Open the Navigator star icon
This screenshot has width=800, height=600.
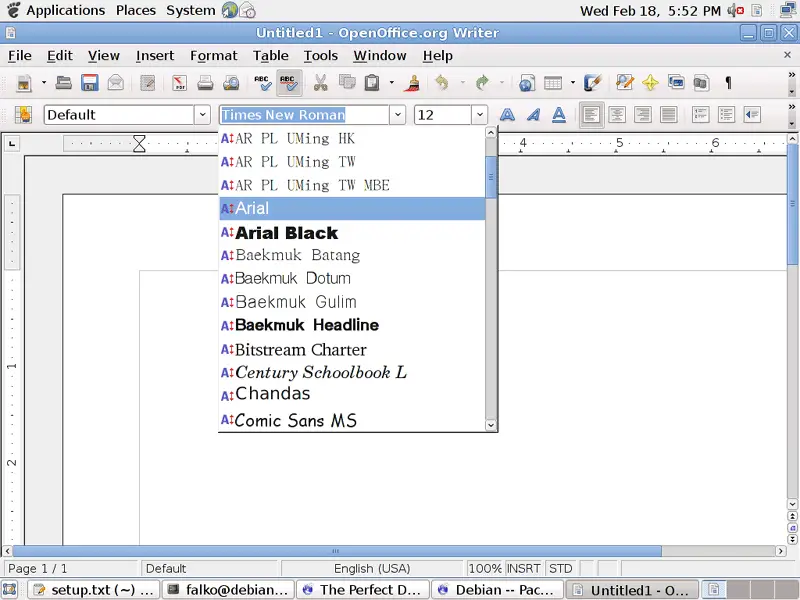click(651, 83)
